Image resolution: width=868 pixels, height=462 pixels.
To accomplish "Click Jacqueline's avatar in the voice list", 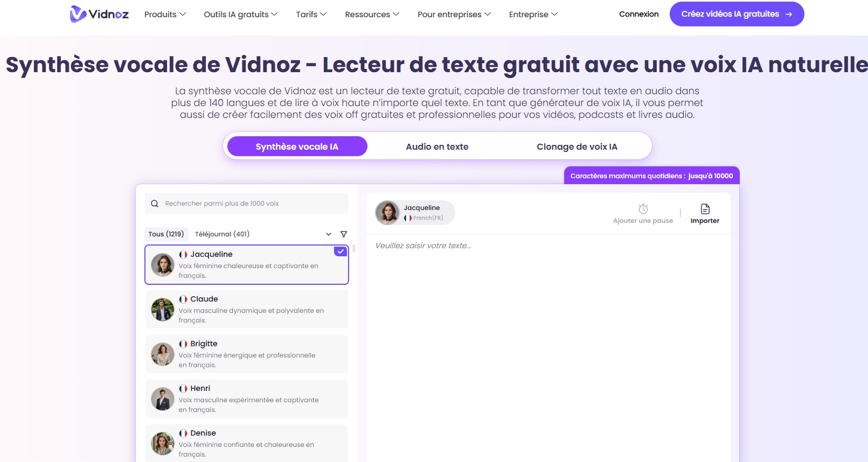I will click(x=162, y=265).
